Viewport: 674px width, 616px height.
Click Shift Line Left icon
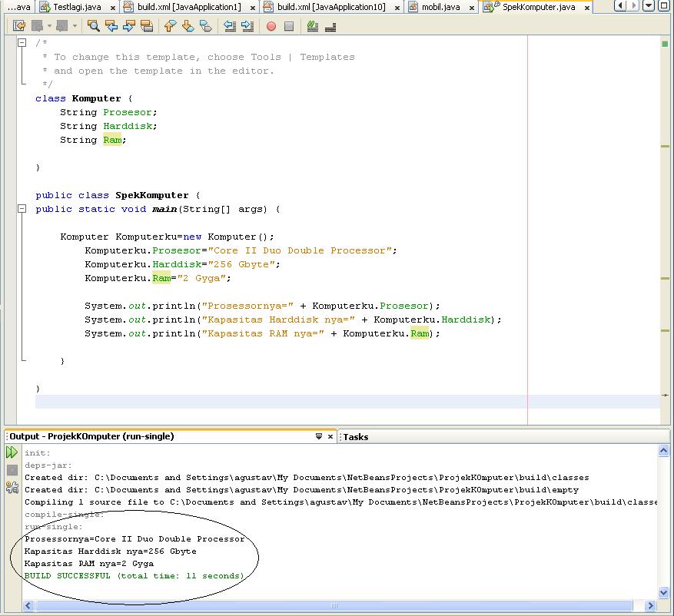[x=230, y=26]
